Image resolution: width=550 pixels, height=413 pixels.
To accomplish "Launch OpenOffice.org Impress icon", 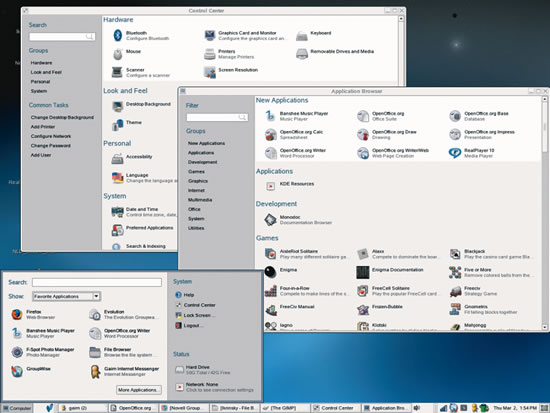I will coord(455,134).
